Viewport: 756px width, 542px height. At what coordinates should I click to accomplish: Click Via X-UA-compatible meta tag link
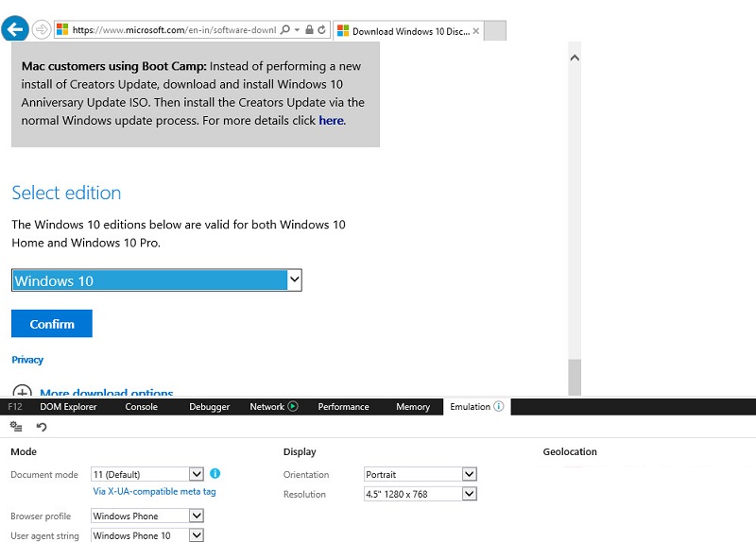154,492
